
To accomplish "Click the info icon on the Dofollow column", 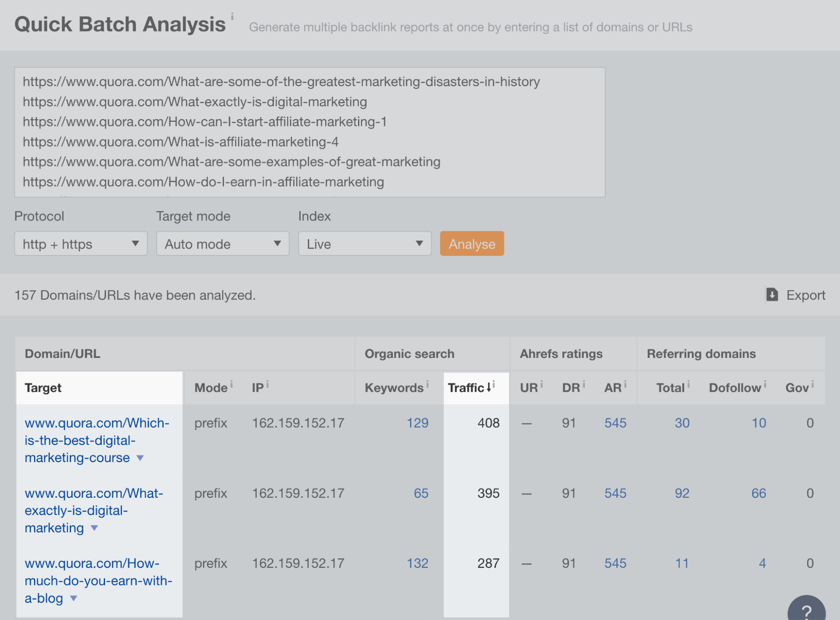I will (766, 383).
